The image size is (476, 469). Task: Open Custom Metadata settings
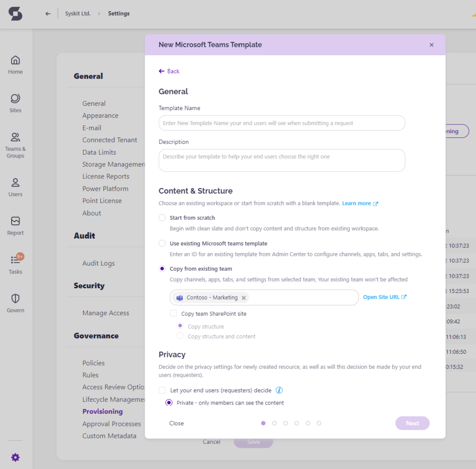click(109, 436)
